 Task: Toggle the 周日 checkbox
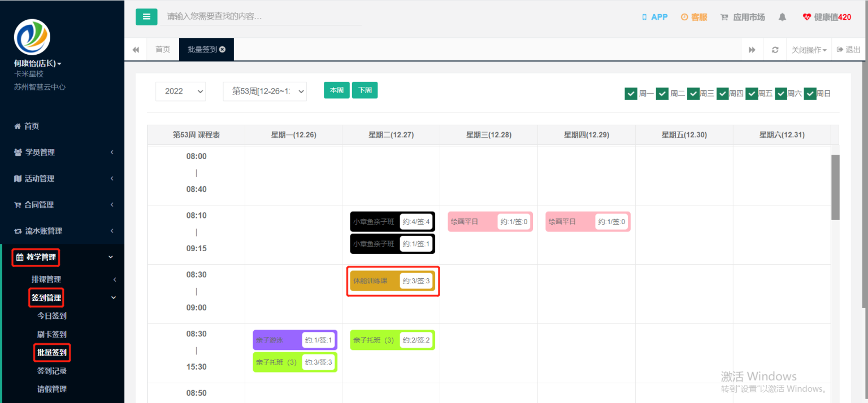coord(810,94)
